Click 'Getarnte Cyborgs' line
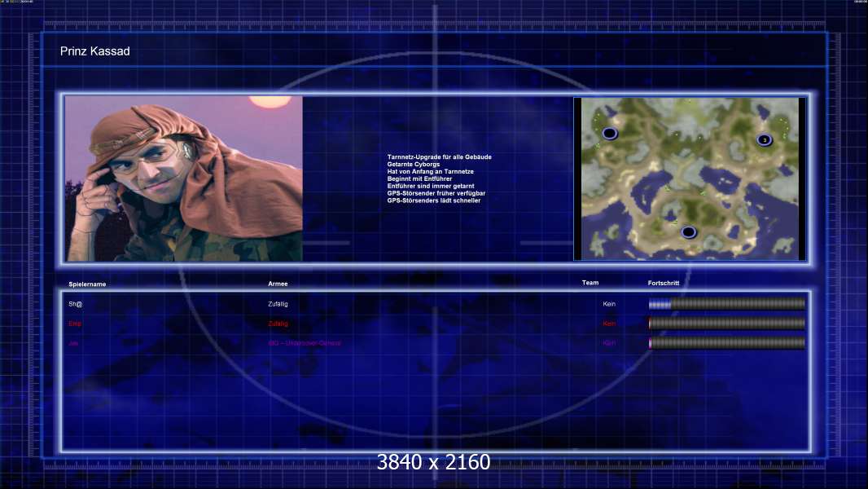Viewport: 868px width, 489px height. (x=414, y=165)
